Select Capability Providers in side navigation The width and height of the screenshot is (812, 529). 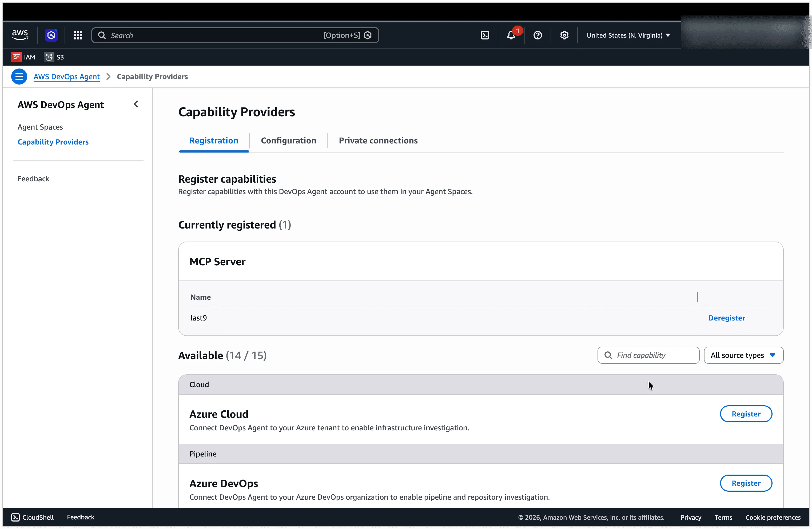coord(53,142)
